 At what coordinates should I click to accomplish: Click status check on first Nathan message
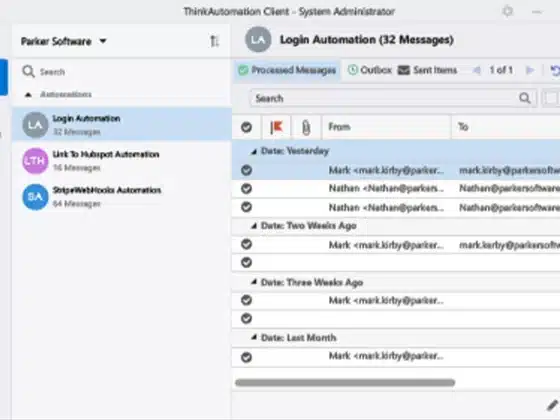pyautogui.click(x=246, y=189)
